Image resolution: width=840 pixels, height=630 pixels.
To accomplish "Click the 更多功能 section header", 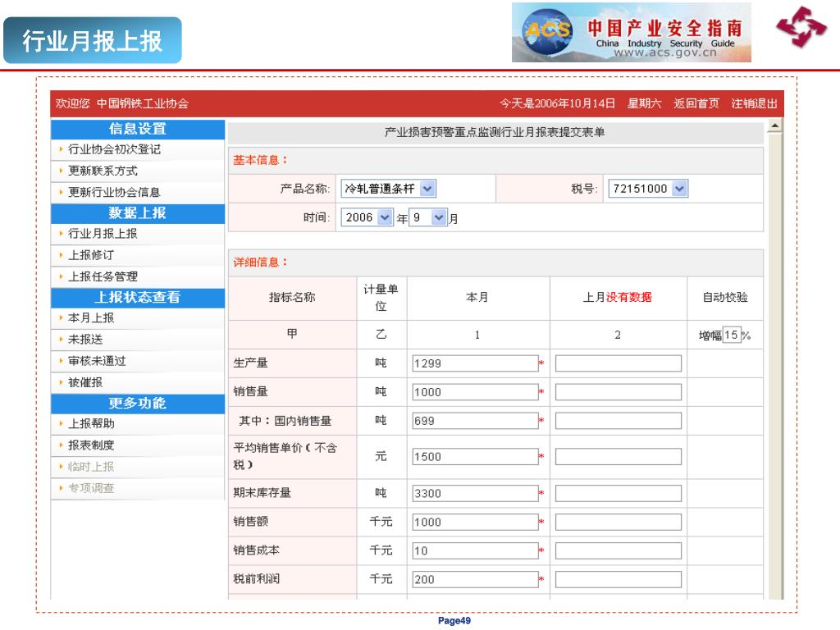I will coord(138,403).
